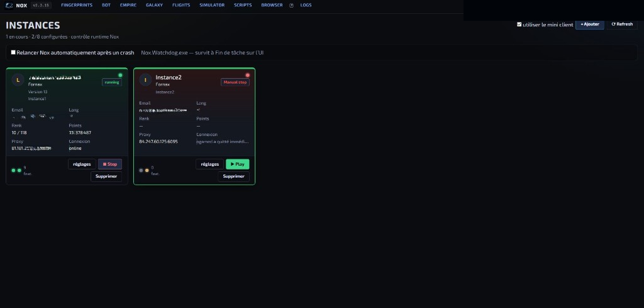The width and height of the screenshot is (644, 308).
Task: Open the GALAXY tab
Action: 155,5
